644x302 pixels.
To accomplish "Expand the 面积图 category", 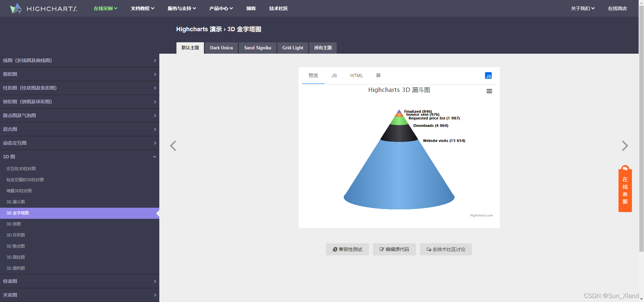I will pyautogui.click(x=79, y=74).
